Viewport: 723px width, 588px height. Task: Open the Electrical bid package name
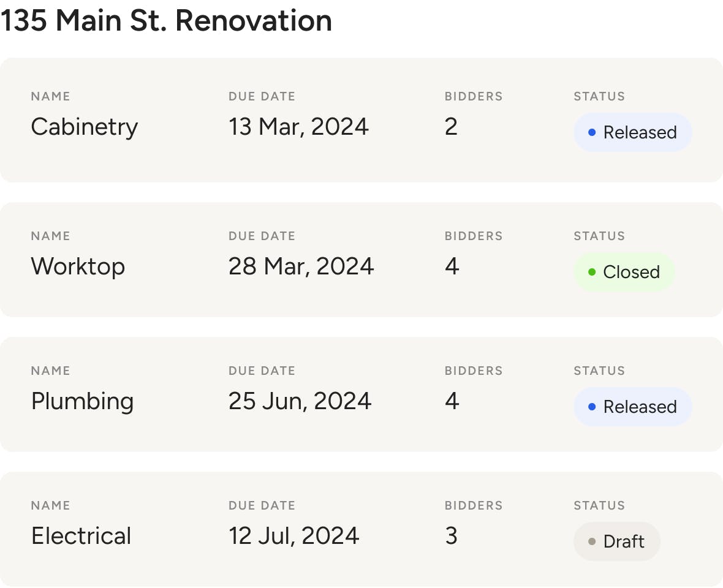pyautogui.click(x=81, y=535)
